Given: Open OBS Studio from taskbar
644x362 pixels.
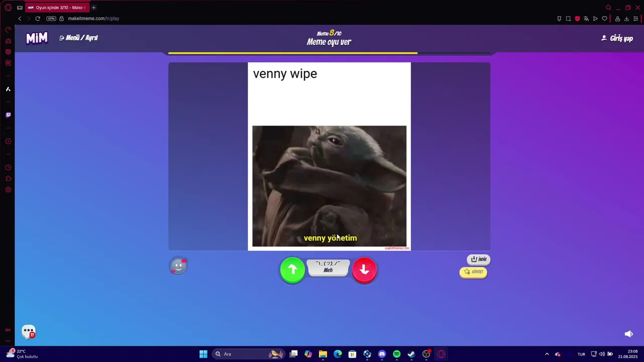Looking at the screenshot, I should click(x=426, y=354).
